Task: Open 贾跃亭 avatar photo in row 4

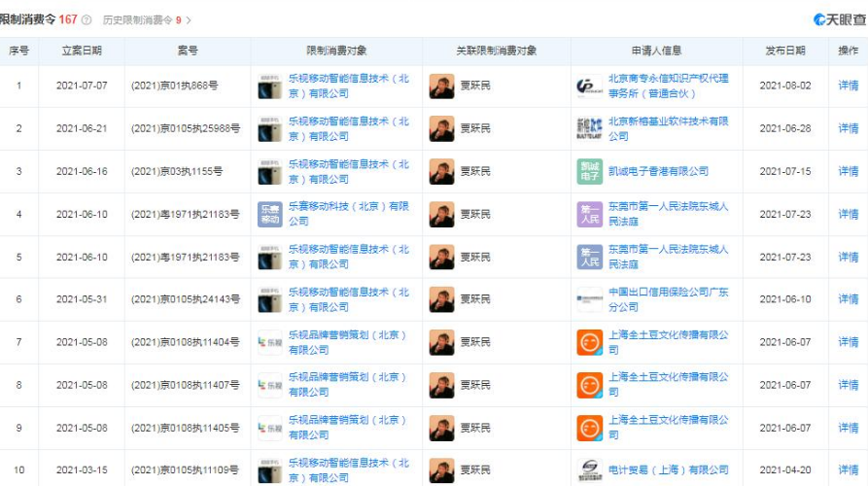Action: pos(441,214)
